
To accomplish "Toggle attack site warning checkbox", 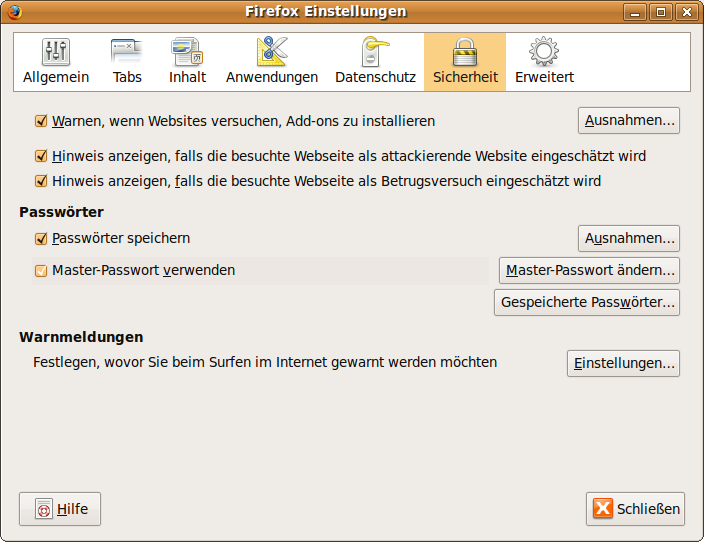I will coord(41,156).
